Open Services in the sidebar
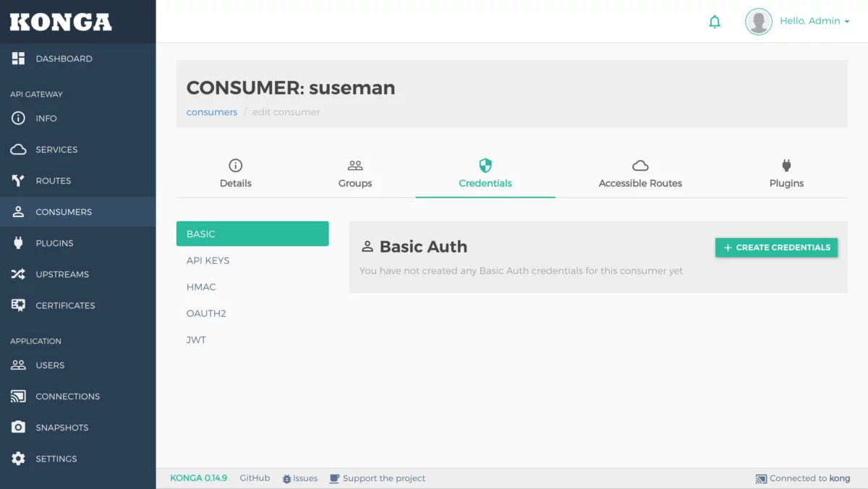Image resolution: width=868 pixels, height=489 pixels. pos(78,150)
